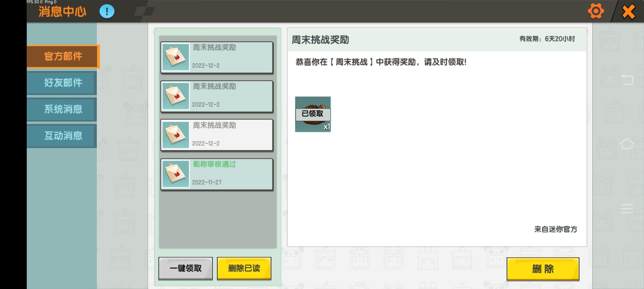
Task: Select the 官方邮件 tab
Action: pos(63,56)
